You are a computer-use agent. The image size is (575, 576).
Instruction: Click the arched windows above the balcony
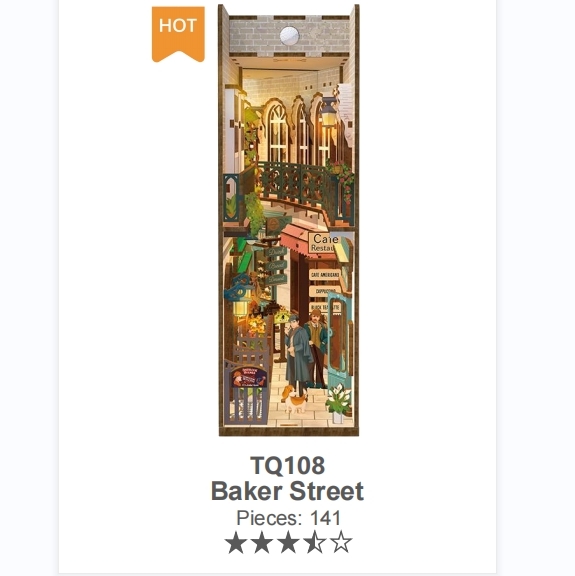[x=294, y=129]
